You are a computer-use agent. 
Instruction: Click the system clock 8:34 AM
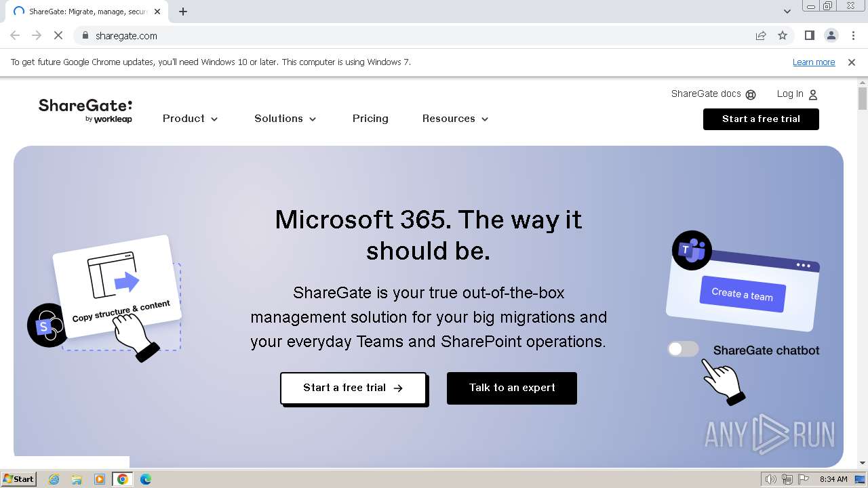coord(833,479)
